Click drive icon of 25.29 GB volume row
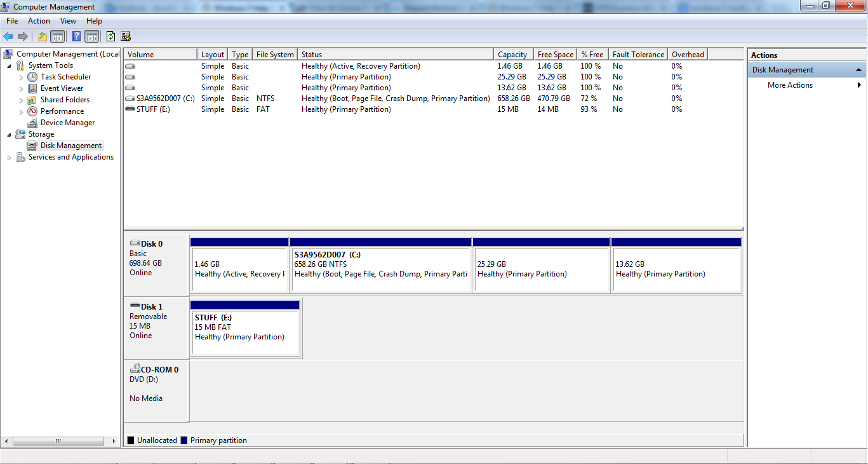 130,77
